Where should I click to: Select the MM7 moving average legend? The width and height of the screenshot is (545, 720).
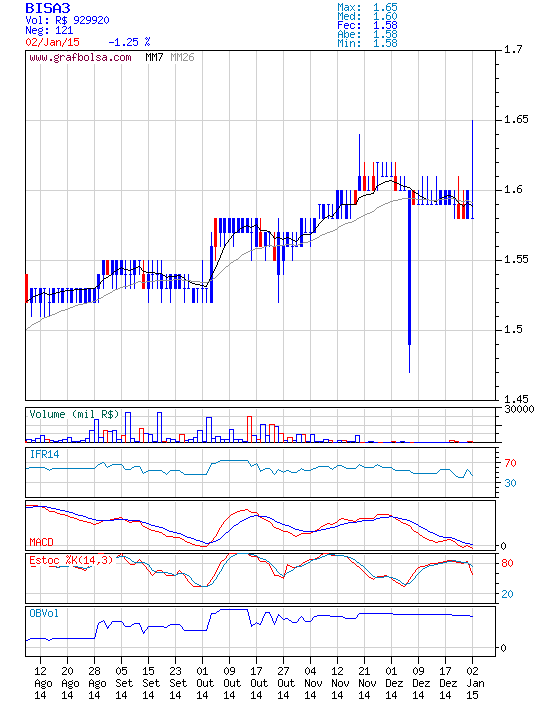pos(154,57)
